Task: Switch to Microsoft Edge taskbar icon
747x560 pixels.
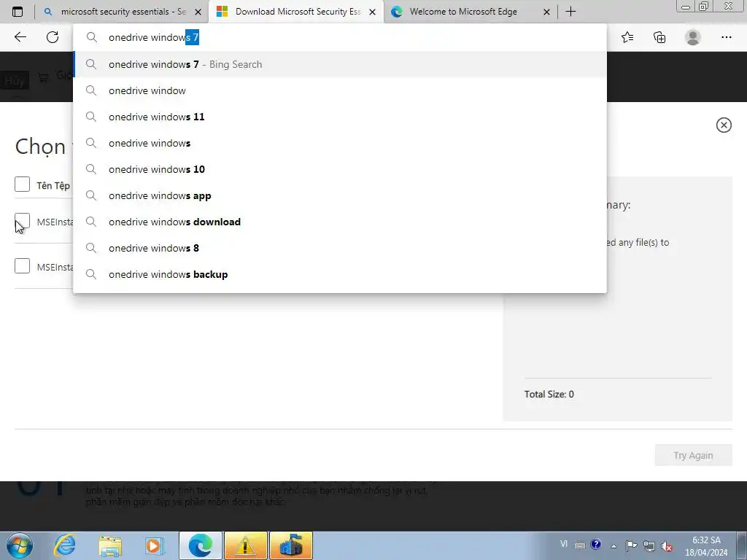Action: click(x=200, y=545)
